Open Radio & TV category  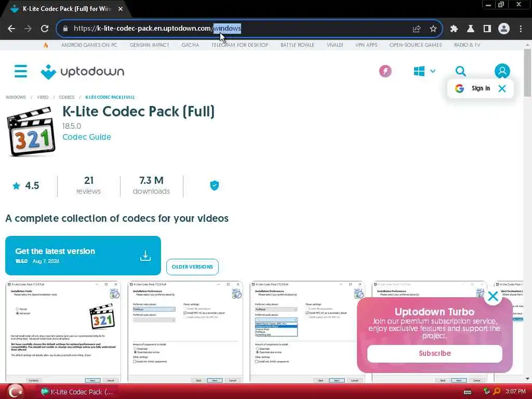pos(467,45)
